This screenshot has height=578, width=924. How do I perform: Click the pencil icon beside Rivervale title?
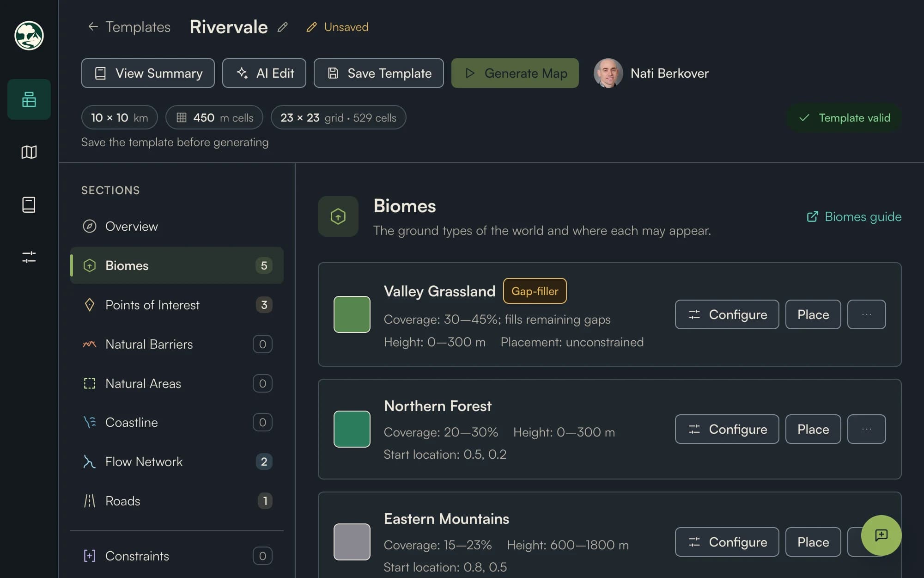point(282,27)
